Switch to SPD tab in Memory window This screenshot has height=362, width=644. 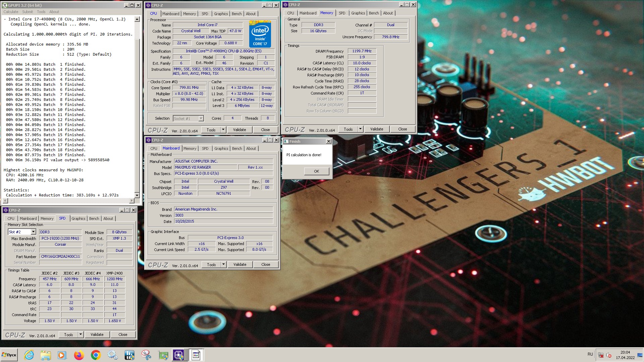(342, 13)
